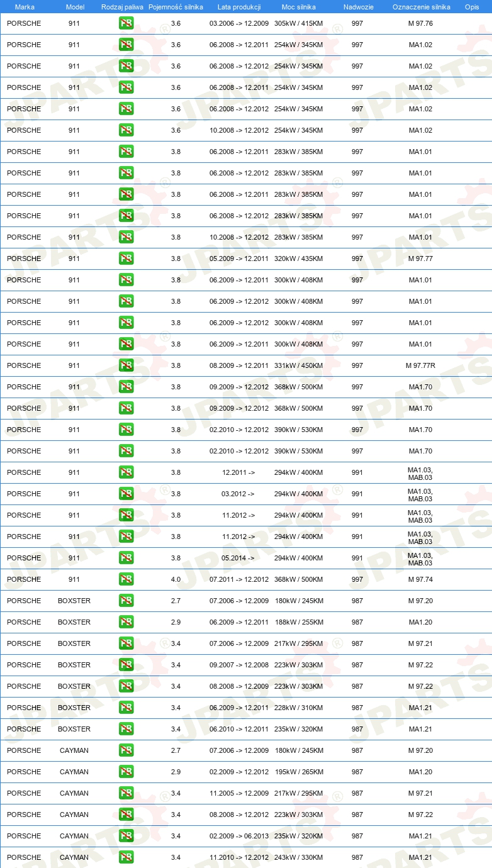492x868 pixels.
Task: Click the power value 243kW / 330KM
Action: coord(298,857)
